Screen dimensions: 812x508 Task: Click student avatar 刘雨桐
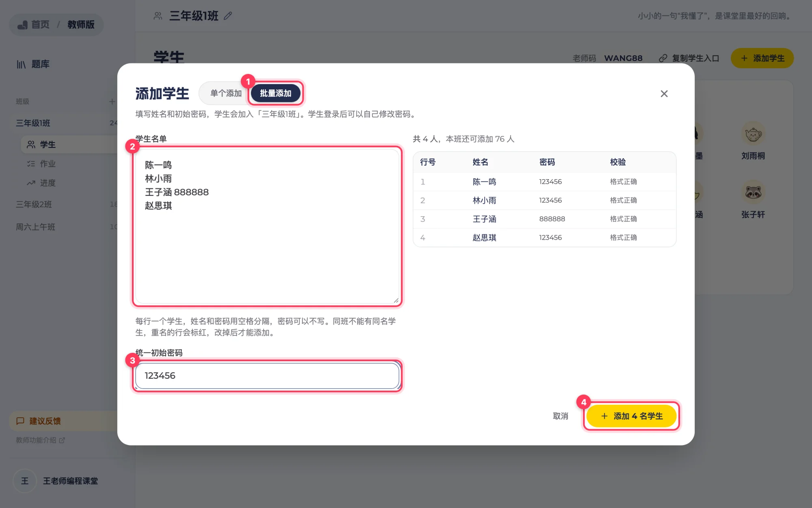(753, 134)
